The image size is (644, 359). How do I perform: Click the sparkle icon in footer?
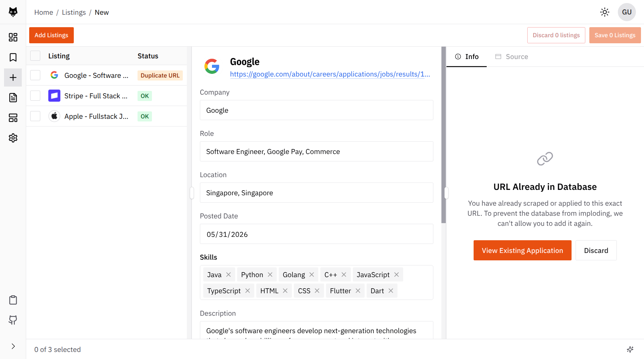point(630,349)
